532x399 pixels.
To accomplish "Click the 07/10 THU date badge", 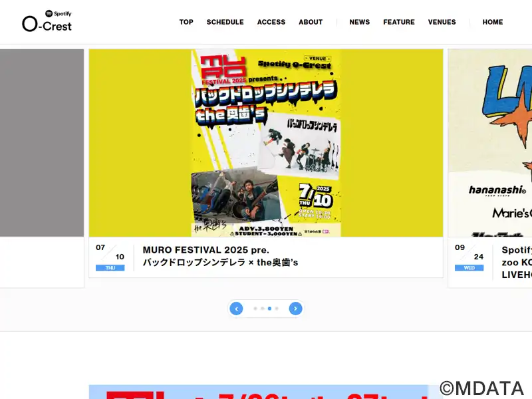I will click(110, 257).
